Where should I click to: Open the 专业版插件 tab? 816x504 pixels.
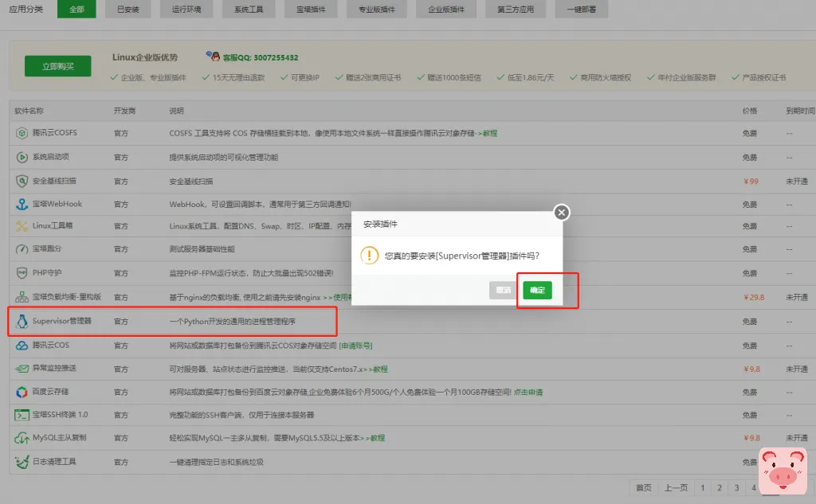click(377, 10)
